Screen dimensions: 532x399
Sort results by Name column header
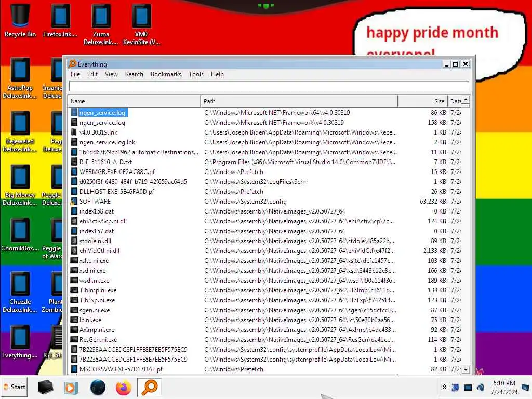pyautogui.click(x=135, y=101)
